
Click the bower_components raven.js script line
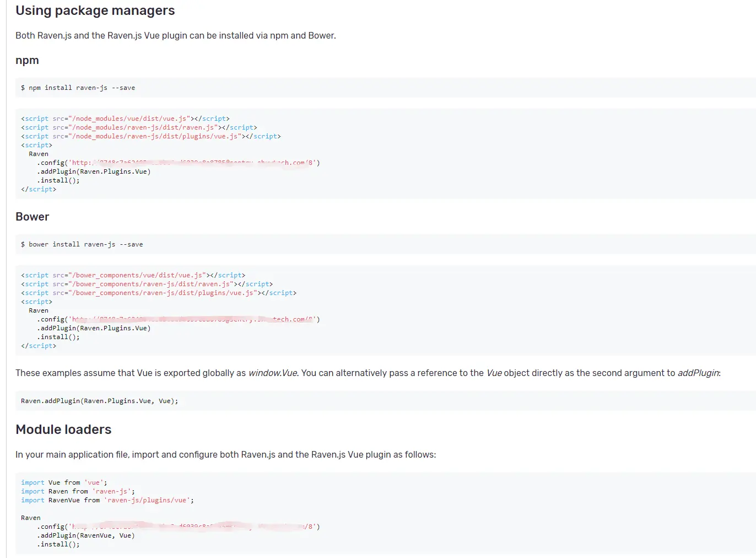(147, 284)
